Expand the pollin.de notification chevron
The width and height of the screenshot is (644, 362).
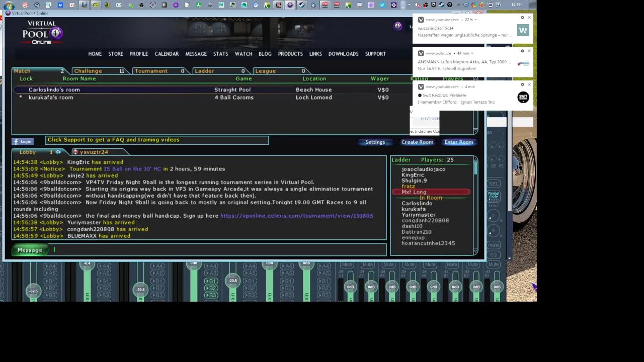472,53
